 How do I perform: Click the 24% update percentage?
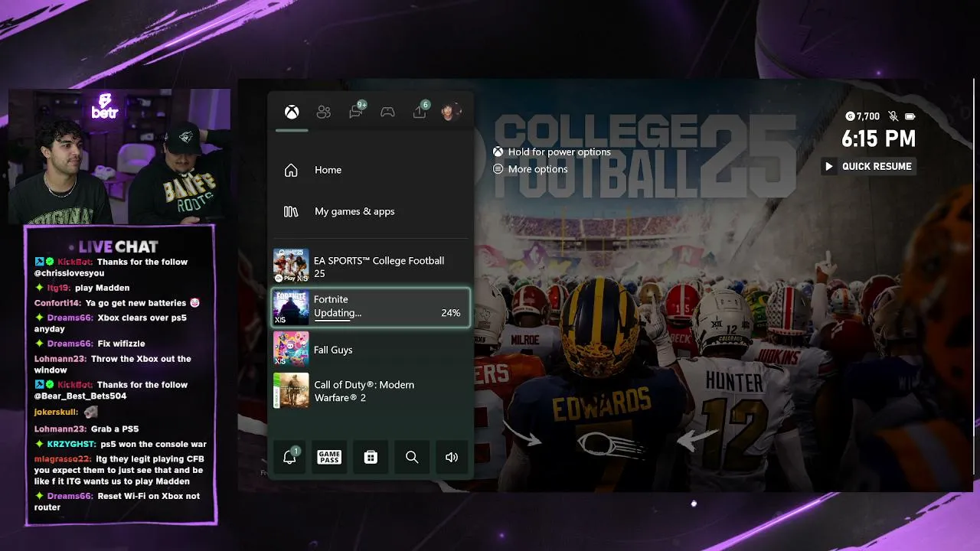(x=450, y=313)
